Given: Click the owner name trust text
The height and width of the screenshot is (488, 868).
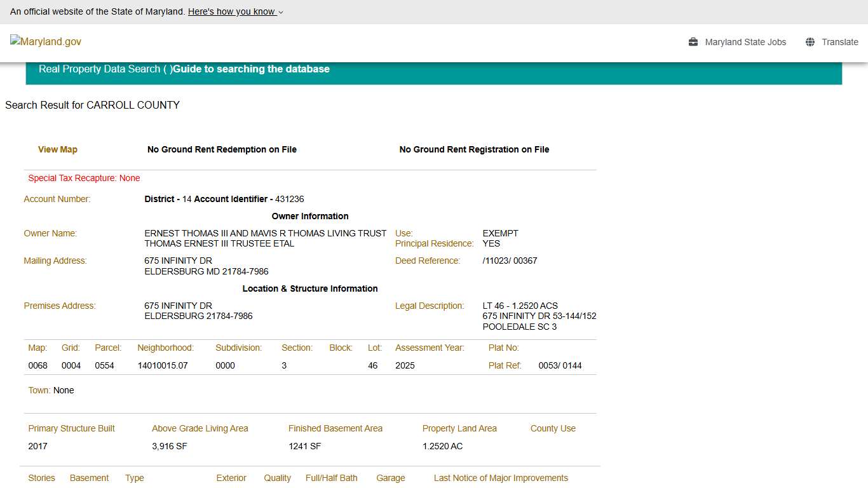Looking at the screenshot, I should point(265,233).
